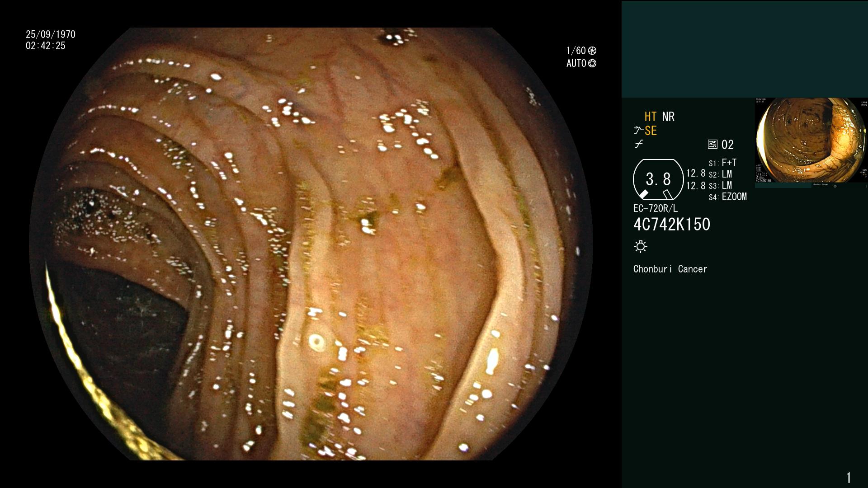Click the upper 12.8 diameter value
Viewport: 868px width, 488px height.
click(696, 173)
